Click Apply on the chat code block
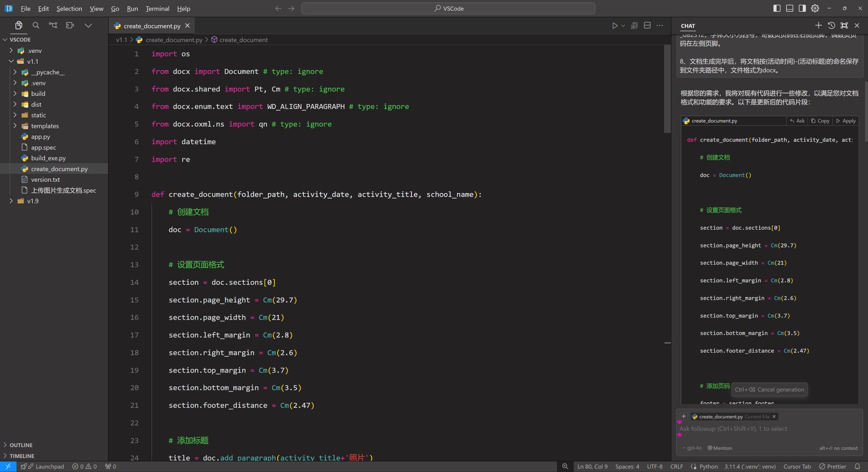The height and width of the screenshot is (472, 868). click(x=846, y=121)
